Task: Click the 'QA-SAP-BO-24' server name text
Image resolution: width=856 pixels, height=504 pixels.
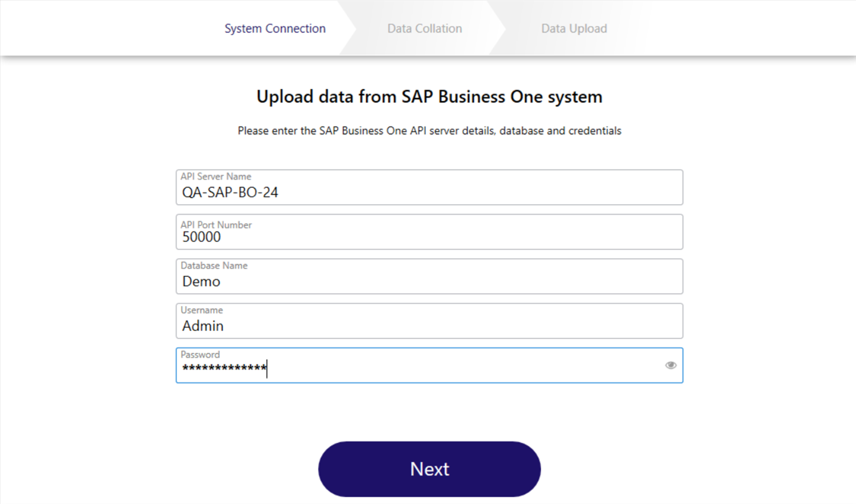Action: (230, 193)
